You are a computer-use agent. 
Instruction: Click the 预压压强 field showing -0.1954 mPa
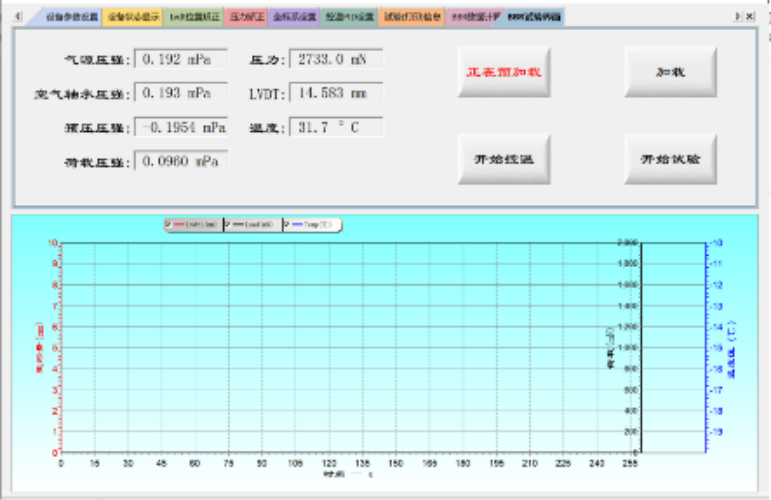pos(181,127)
